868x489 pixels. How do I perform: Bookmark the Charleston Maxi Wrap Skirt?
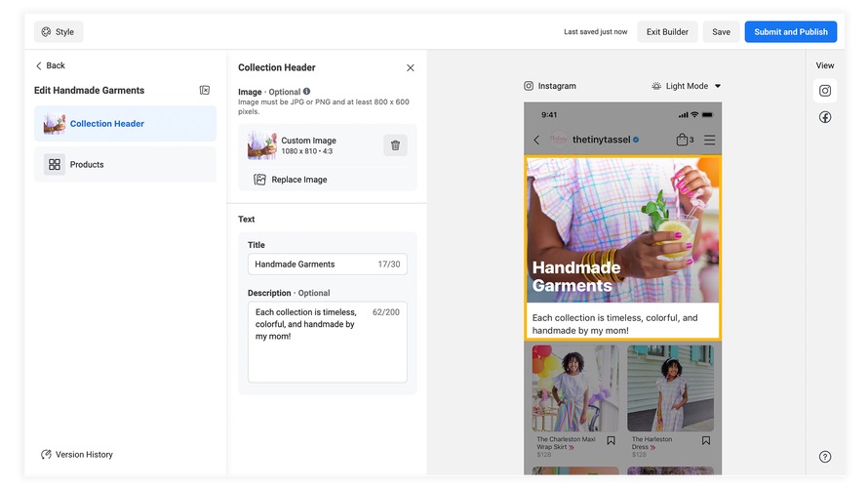click(x=612, y=441)
